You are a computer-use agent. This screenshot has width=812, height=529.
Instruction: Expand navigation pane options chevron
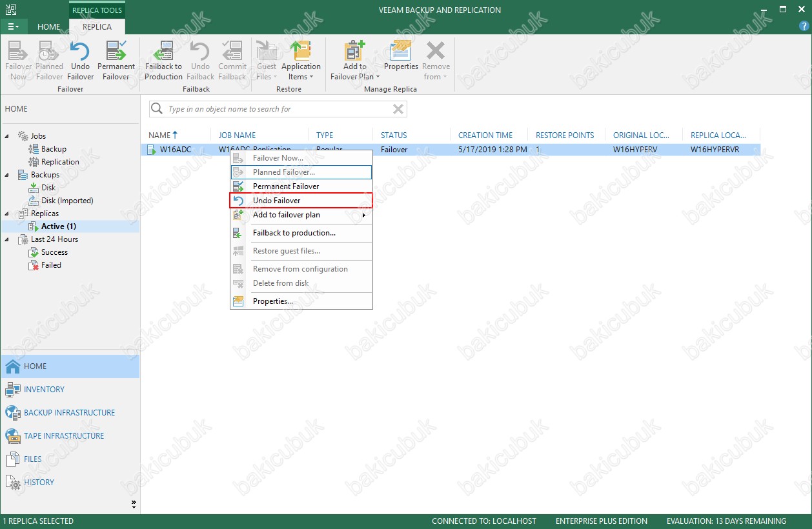tap(134, 503)
